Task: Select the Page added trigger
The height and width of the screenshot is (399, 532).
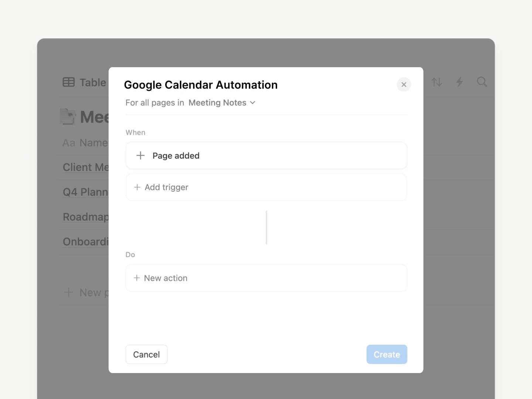Action: click(266, 156)
